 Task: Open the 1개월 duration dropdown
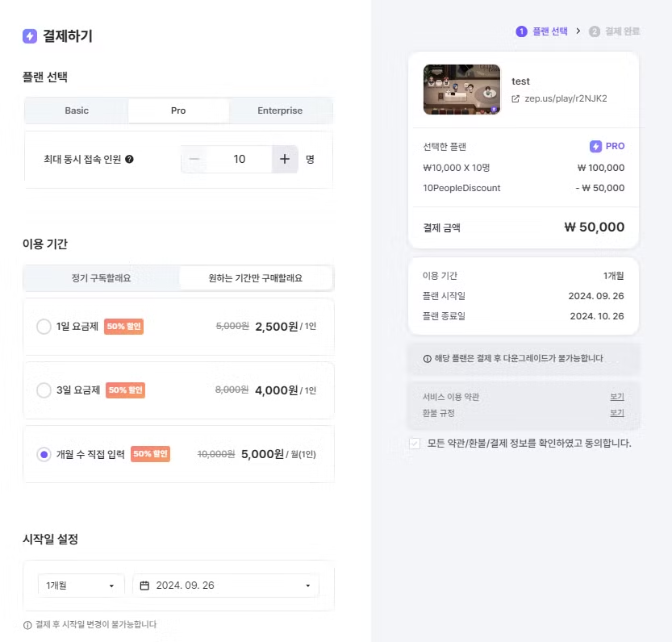click(81, 585)
